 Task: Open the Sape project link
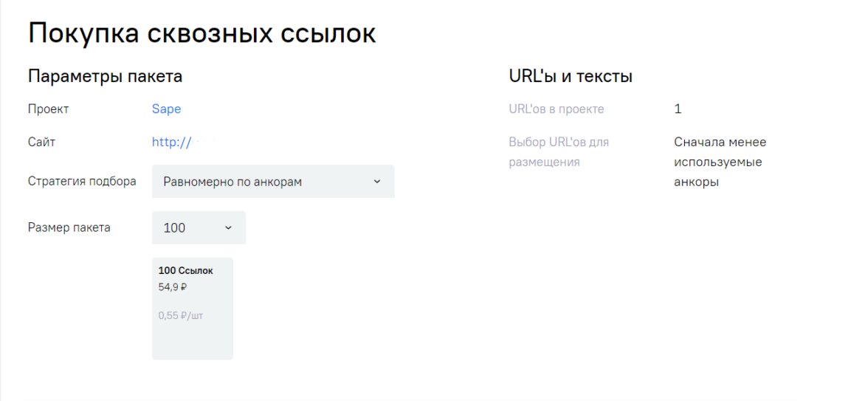click(x=166, y=109)
